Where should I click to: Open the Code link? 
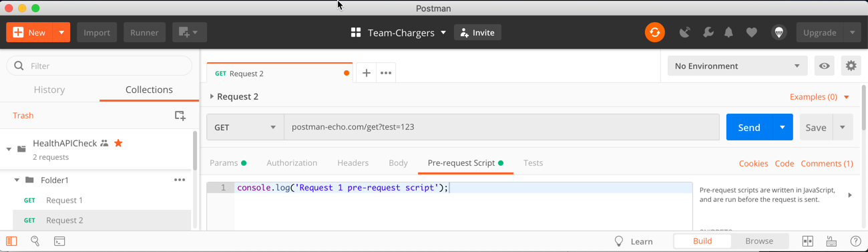point(784,163)
